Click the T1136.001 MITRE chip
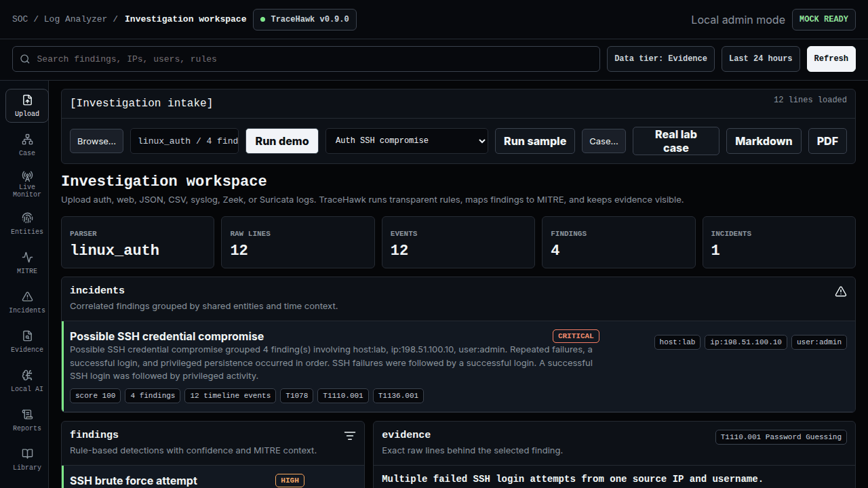Image resolution: width=868 pixels, height=488 pixels. (x=399, y=396)
